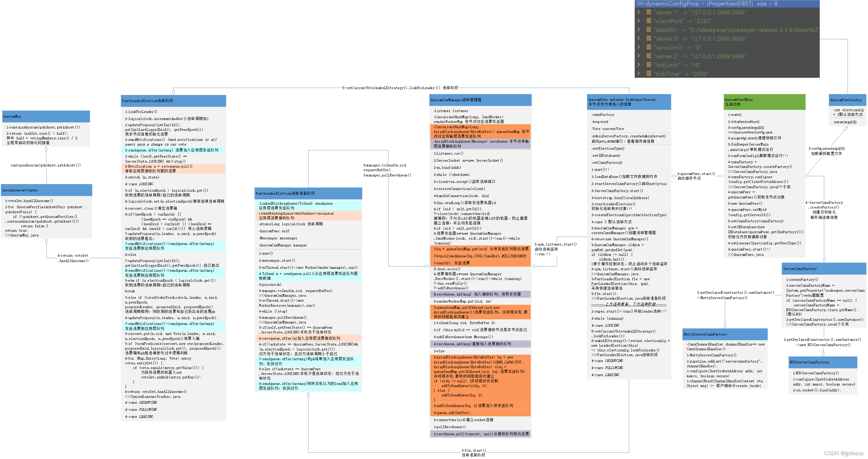Click the entry icon of the "syncLimit" row
Viewport: 868px width, 459px height.
[648, 47]
